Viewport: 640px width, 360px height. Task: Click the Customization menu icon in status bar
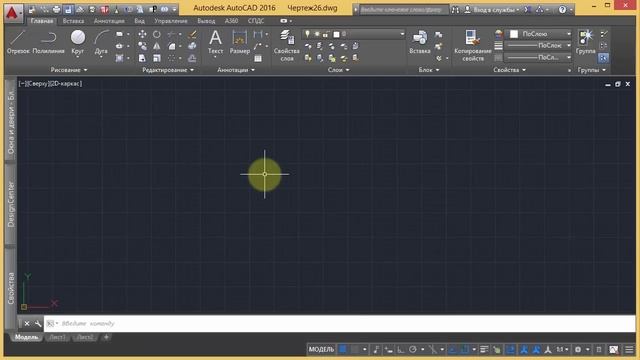coord(629,349)
